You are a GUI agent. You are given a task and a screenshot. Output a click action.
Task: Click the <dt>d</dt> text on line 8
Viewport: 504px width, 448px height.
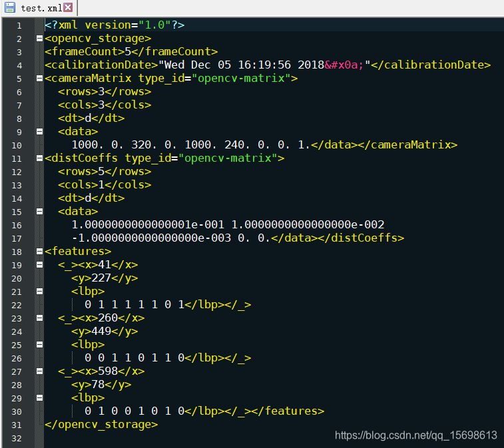91,118
